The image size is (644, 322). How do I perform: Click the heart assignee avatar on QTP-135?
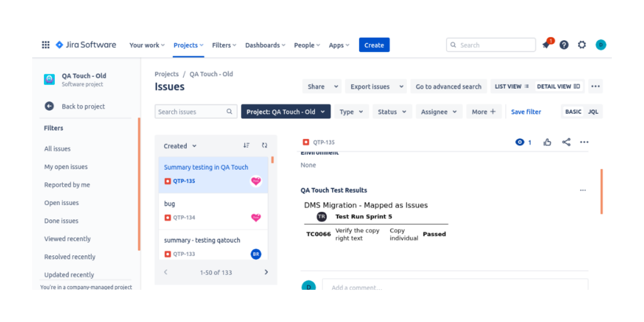click(x=256, y=181)
